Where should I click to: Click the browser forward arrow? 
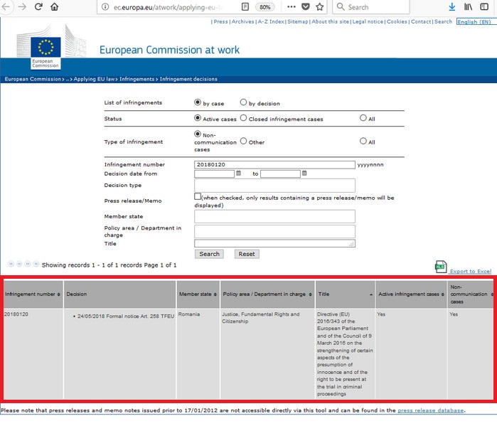[x=22, y=6]
